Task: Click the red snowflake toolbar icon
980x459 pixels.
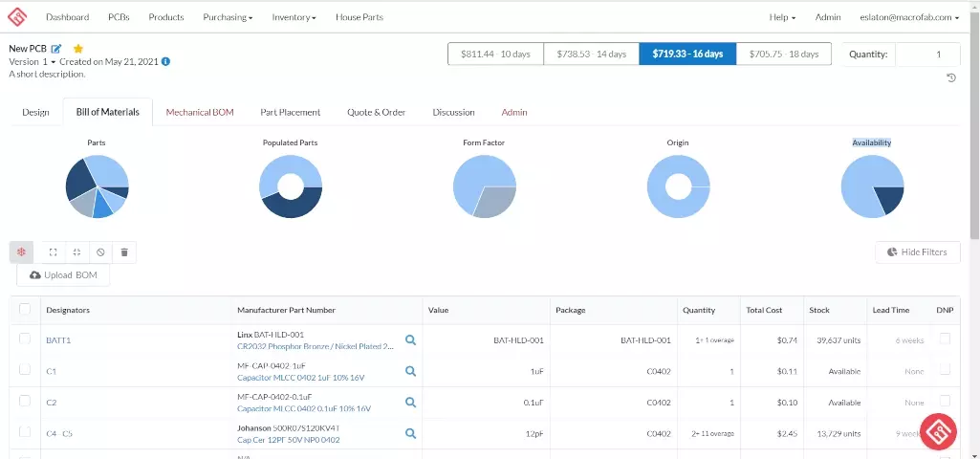Action: click(x=21, y=252)
